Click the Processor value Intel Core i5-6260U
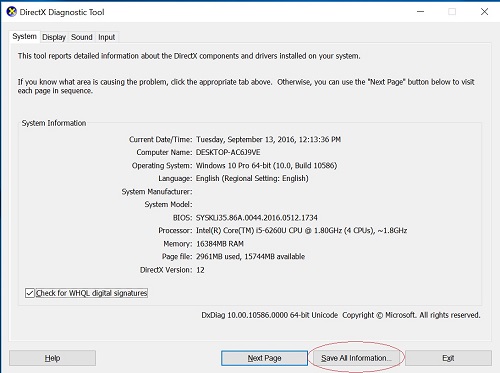 tap(301, 231)
